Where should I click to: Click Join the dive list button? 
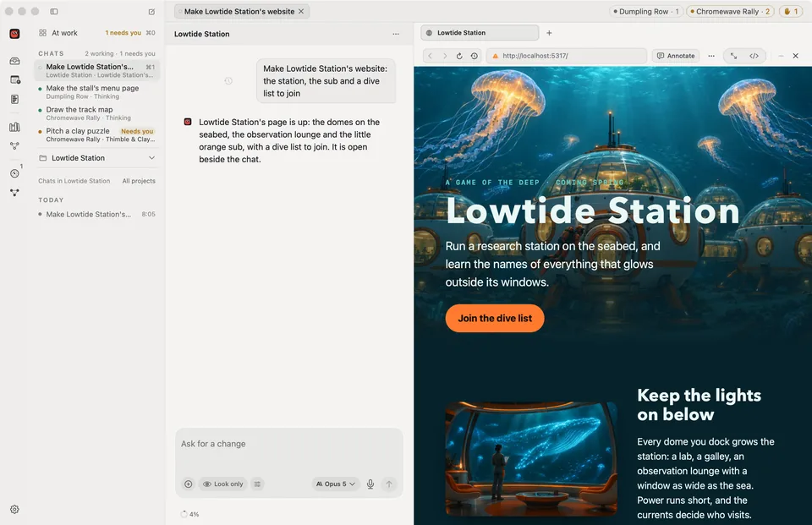click(495, 319)
